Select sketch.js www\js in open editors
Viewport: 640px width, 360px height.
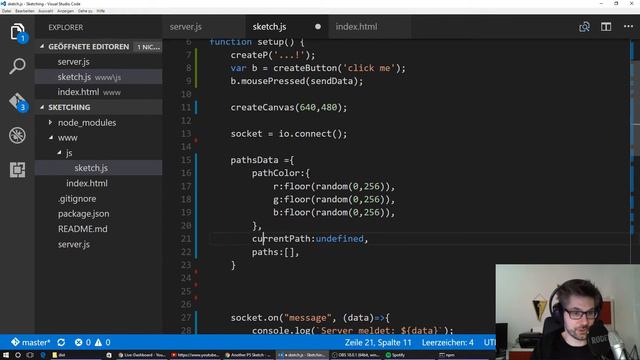pyautogui.click(x=98, y=77)
